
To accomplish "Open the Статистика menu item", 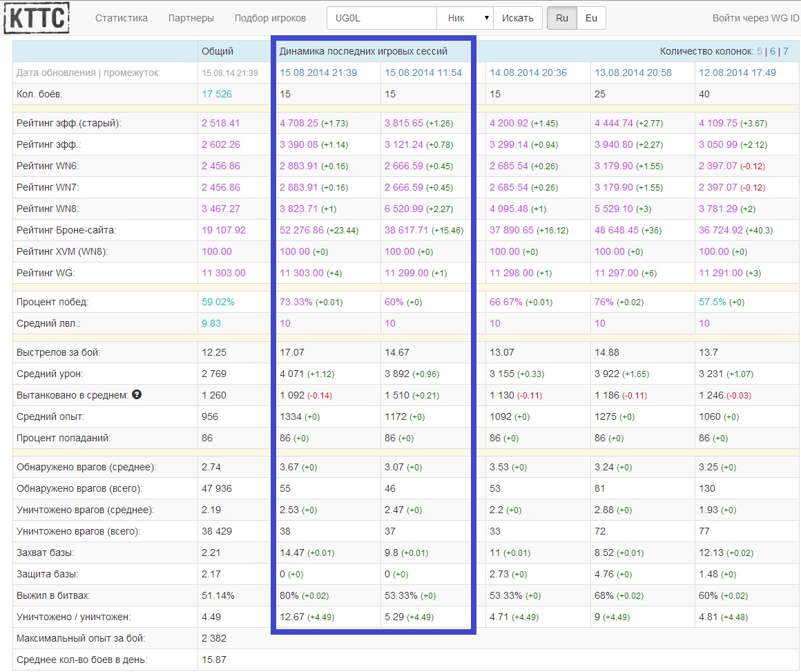I will [x=122, y=18].
